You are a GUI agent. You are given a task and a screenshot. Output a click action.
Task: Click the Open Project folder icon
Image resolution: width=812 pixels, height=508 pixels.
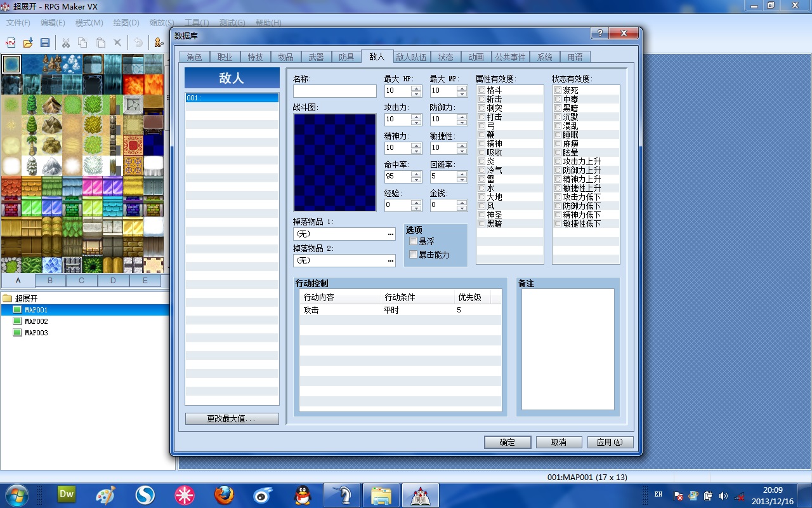[x=28, y=43]
